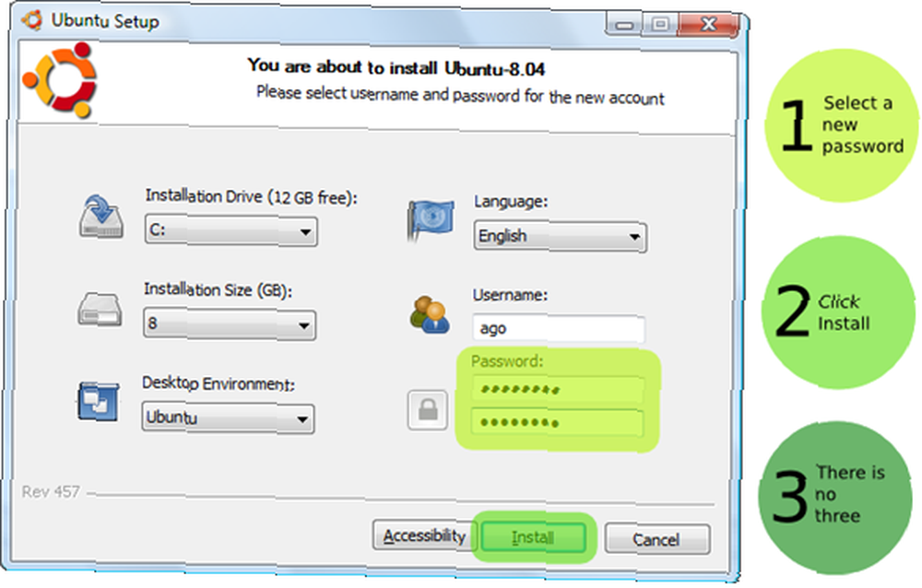Open the Accessibility options button
Viewport: 922px width, 588px height.
[x=424, y=535]
